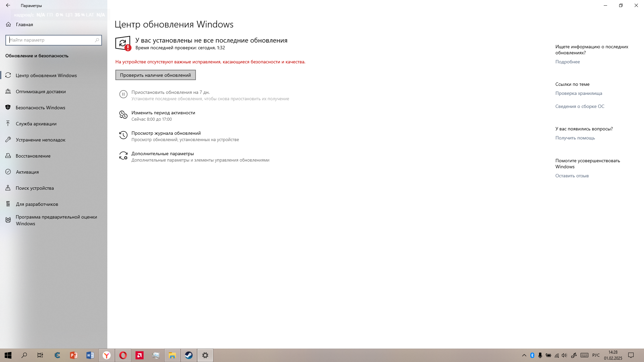
Task: Open Task View on taskbar
Action: click(40, 355)
